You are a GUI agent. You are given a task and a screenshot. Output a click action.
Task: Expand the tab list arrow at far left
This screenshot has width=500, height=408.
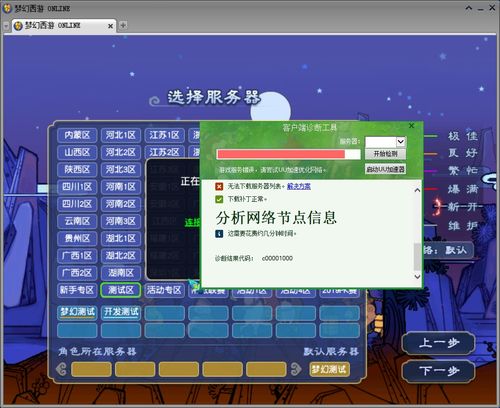6,26
